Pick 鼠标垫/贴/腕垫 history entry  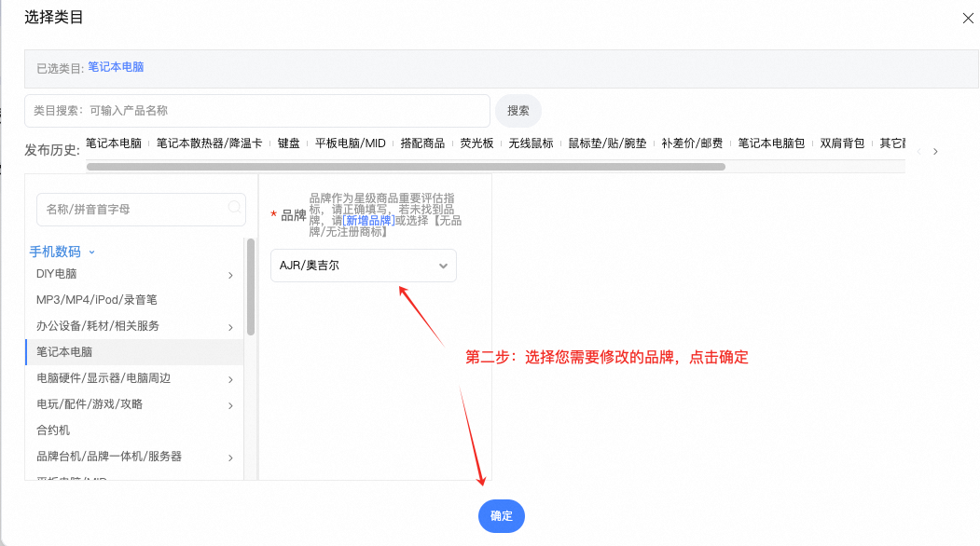(607, 143)
